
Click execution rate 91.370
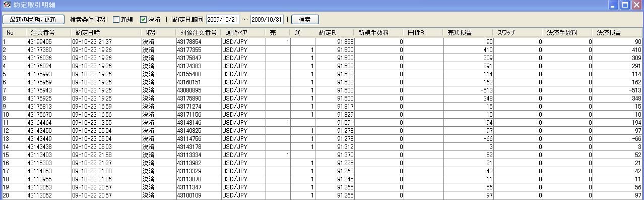coord(345,155)
